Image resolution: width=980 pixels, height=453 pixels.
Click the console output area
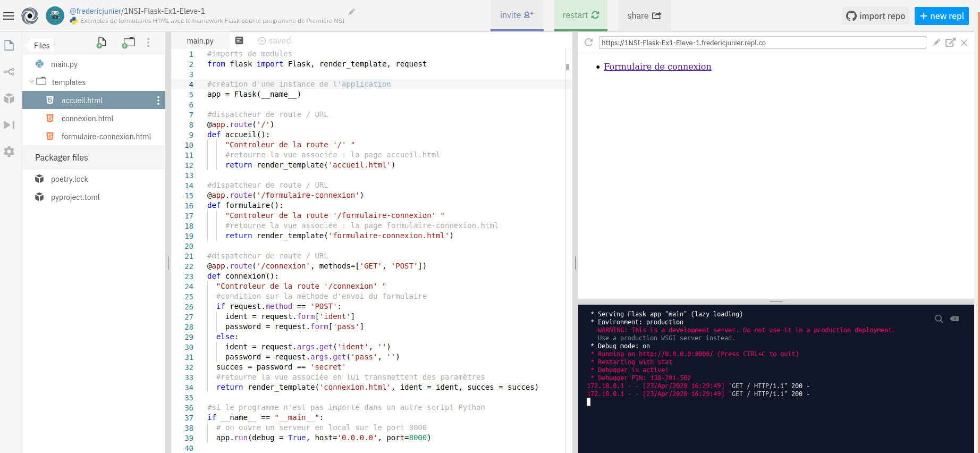click(x=776, y=379)
